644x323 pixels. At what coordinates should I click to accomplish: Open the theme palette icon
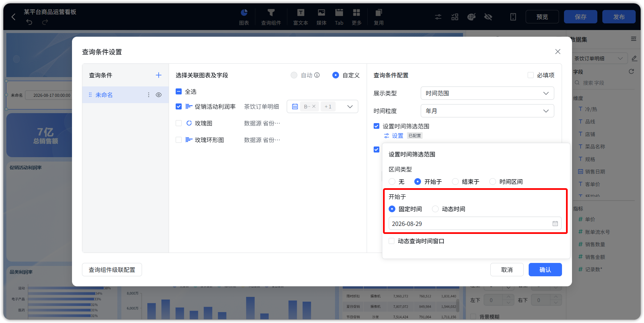471,17
